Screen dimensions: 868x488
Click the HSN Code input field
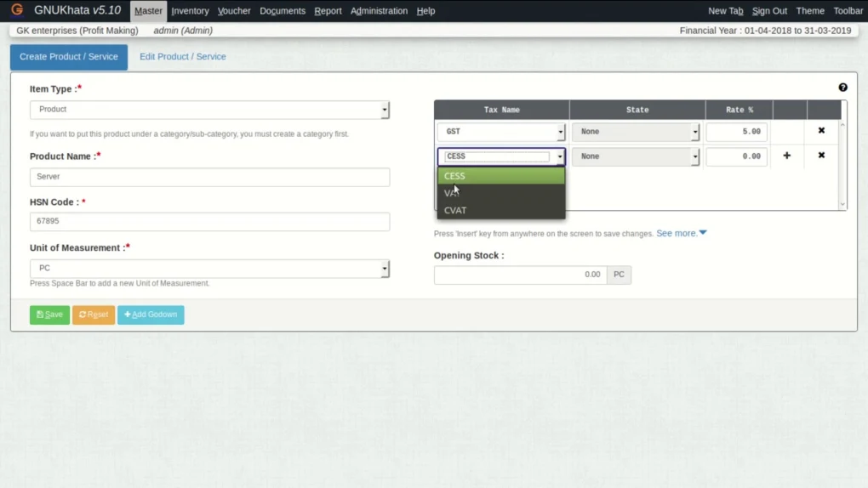(209, 221)
